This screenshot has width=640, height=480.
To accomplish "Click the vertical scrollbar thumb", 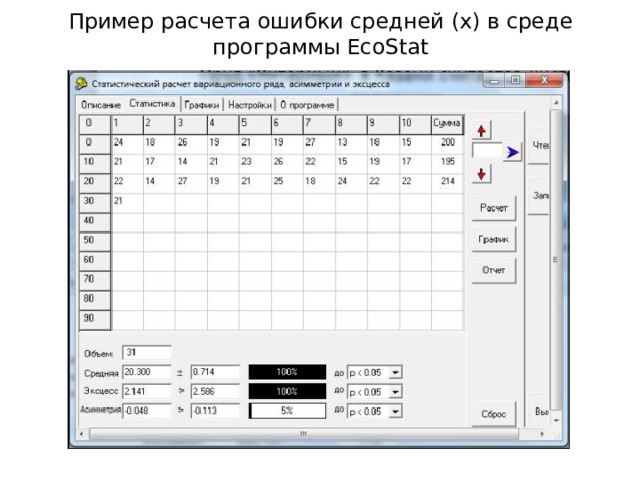I will coord(556,259).
